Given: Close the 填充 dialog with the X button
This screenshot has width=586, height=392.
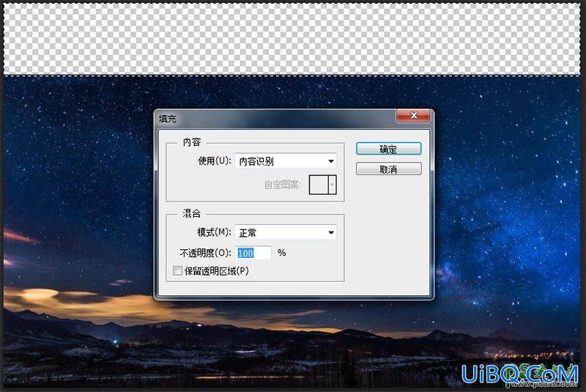Looking at the screenshot, I should coord(413,116).
